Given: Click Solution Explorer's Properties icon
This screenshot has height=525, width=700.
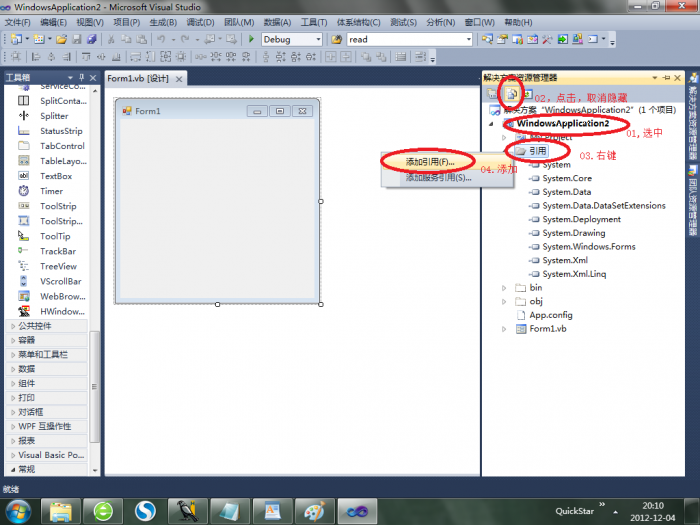Looking at the screenshot, I should point(492,94).
